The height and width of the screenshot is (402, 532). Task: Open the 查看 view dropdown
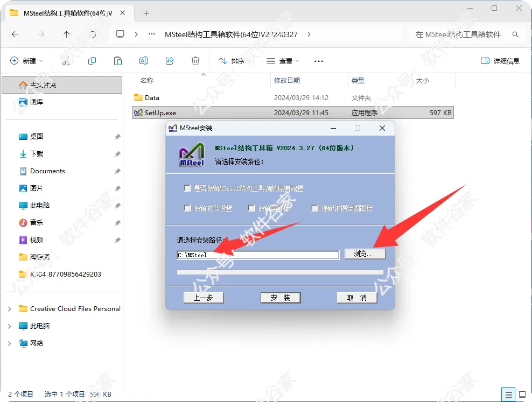coord(283,61)
